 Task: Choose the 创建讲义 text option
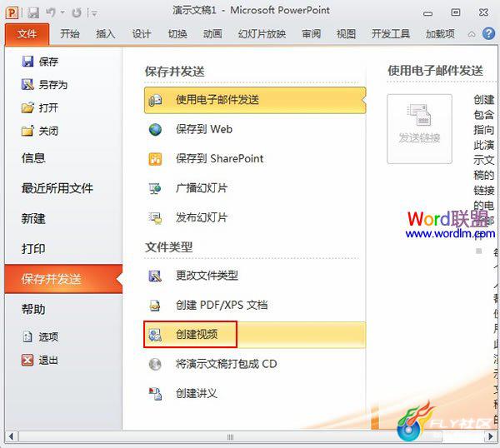(x=197, y=393)
